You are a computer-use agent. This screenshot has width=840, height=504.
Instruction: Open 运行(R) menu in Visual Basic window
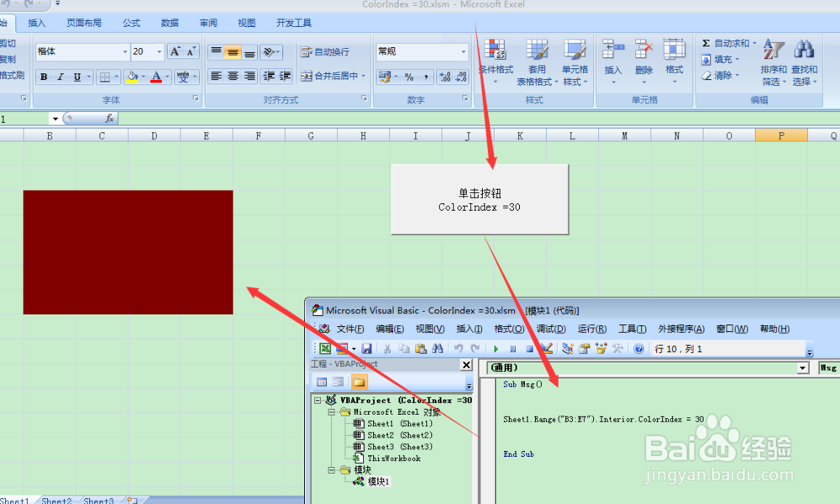[x=592, y=328]
